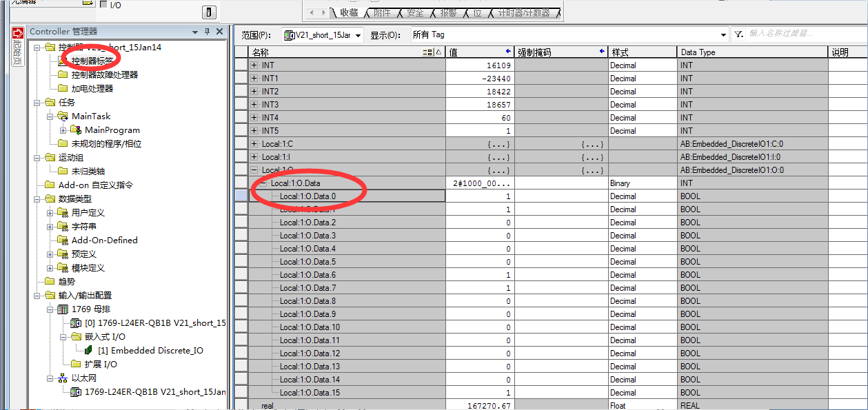The width and height of the screenshot is (868, 410).
Task: Click the filter funnel icon
Action: [738, 34]
